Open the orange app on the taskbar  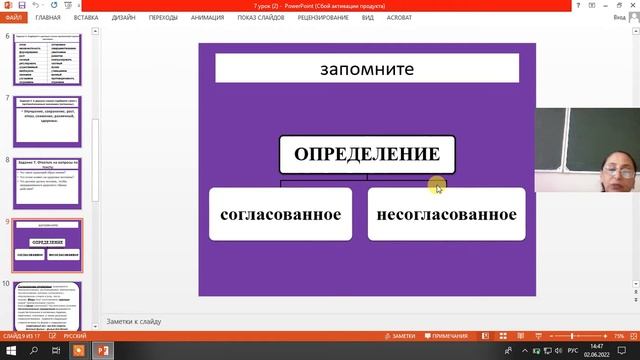[x=79, y=351]
